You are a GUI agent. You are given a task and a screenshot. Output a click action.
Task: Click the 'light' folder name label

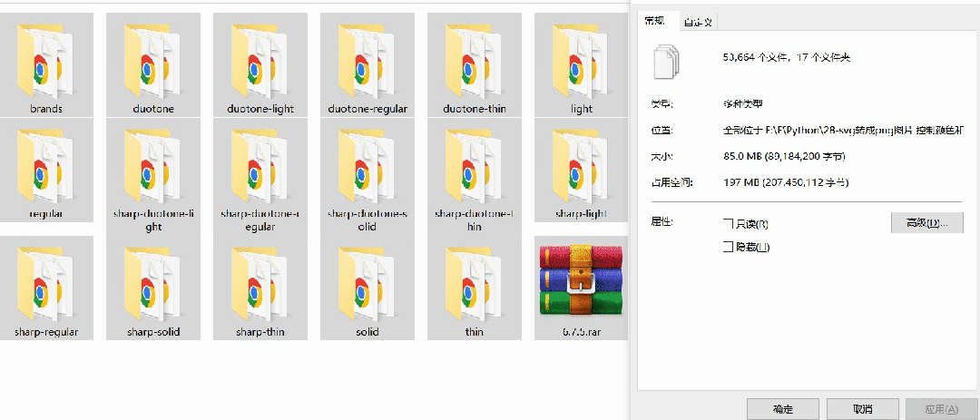pos(582,109)
